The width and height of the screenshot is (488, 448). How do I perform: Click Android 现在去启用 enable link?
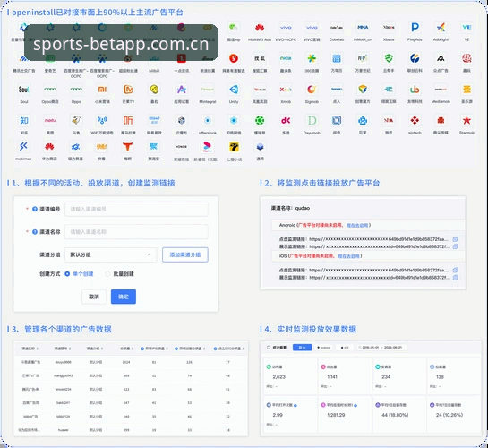(357, 225)
